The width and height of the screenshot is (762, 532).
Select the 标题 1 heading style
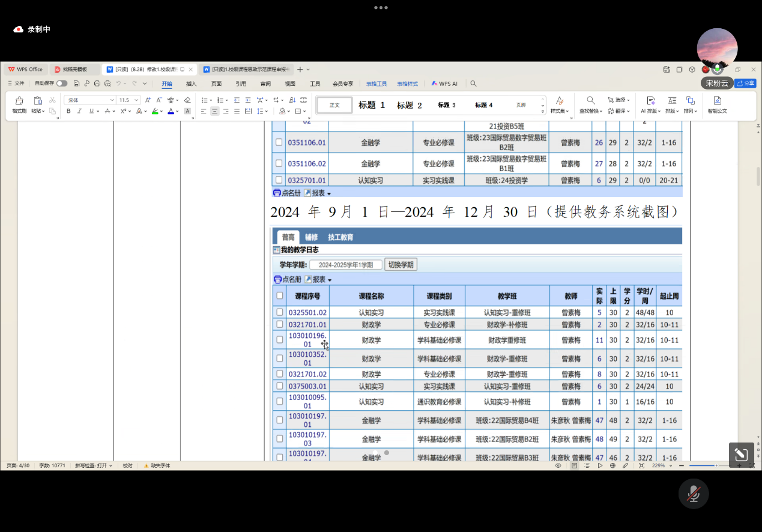pyautogui.click(x=372, y=105)
